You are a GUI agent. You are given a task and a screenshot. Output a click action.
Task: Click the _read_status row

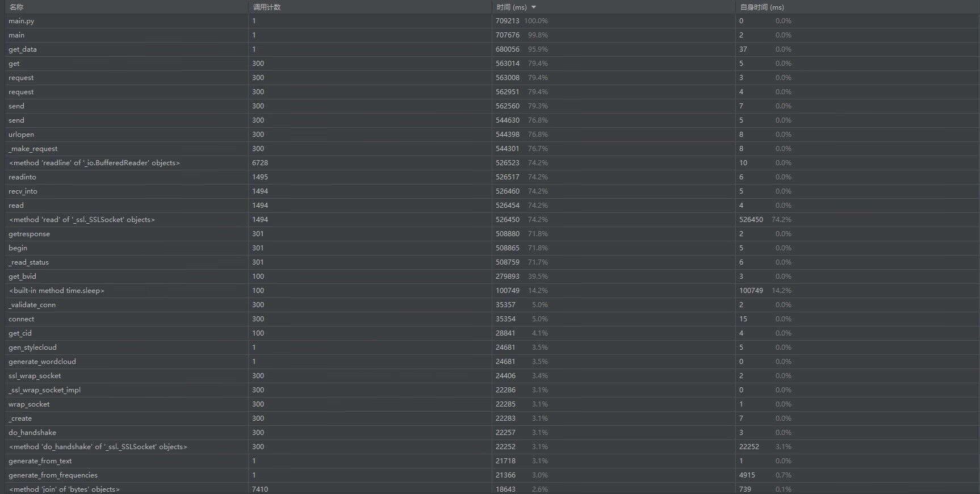pos(28,262)
